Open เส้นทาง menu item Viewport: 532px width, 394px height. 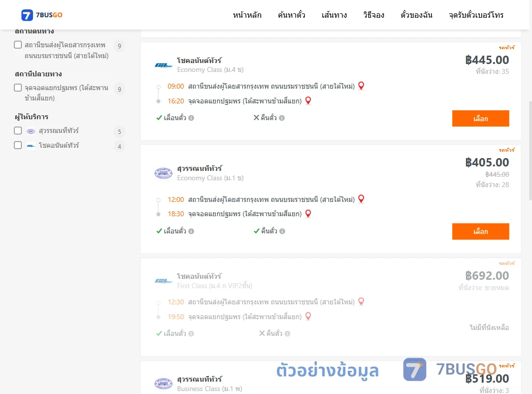(x=334, y=15)
